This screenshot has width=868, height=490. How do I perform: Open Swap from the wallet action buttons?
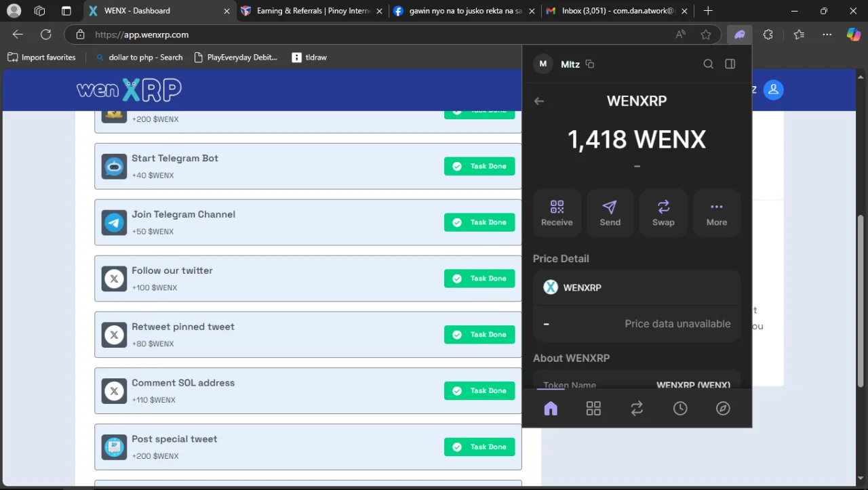click(x=663, y=213)
